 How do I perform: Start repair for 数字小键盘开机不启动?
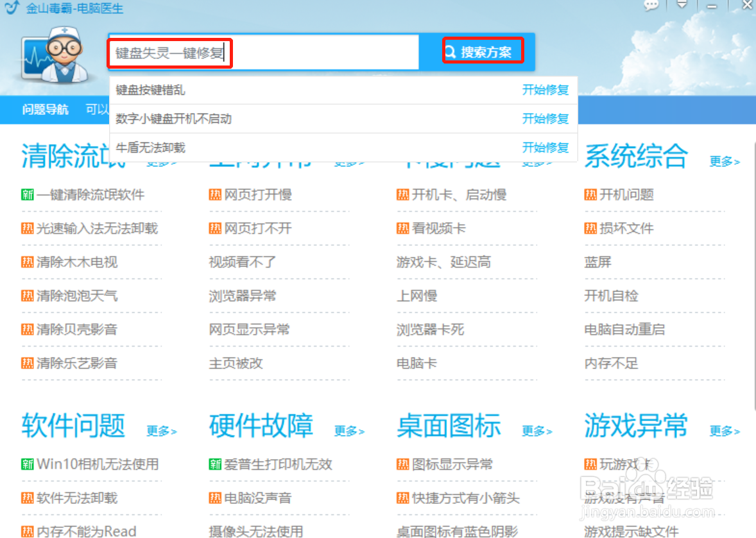[546, 119]
